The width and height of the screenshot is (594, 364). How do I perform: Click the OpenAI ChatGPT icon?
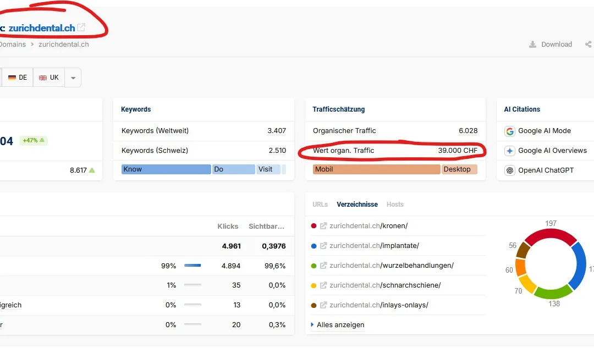click(x=509, y=170)
